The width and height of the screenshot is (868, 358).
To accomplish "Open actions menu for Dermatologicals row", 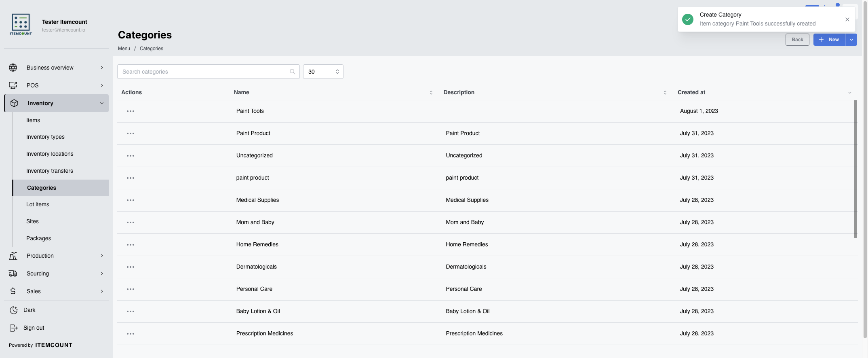I will 131,267.
